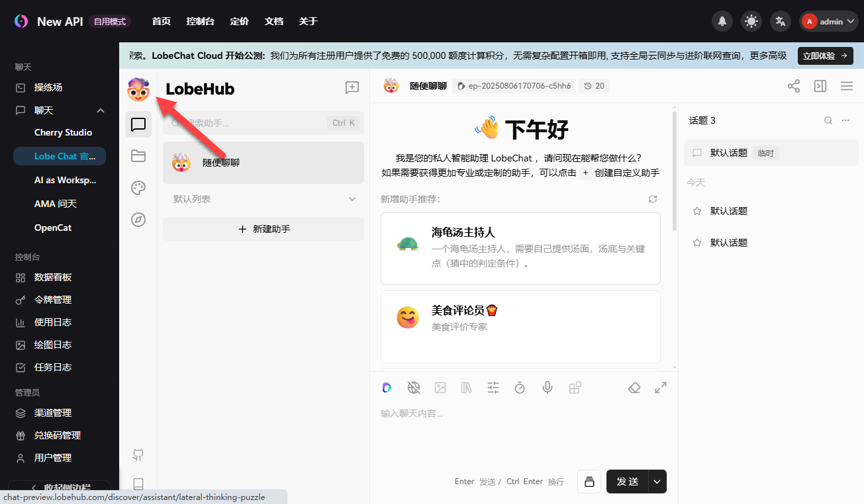This screenshot has width=864, height=504.
Task: Open the plugins grid icon
Action: [x=575, y=388]
